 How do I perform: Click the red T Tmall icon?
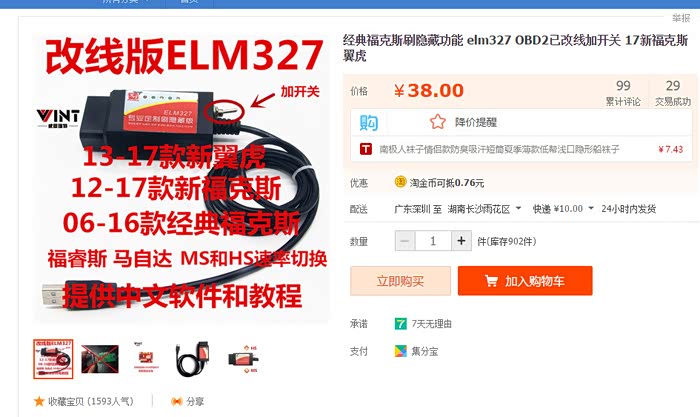pyautogui.click(x=366, y=149)
